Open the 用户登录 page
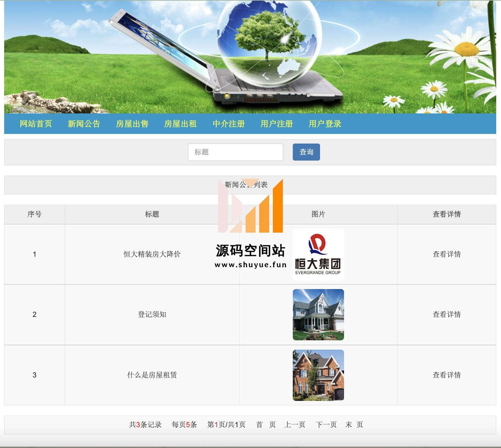This screenshot has height=448, width=501. [325, 124]
